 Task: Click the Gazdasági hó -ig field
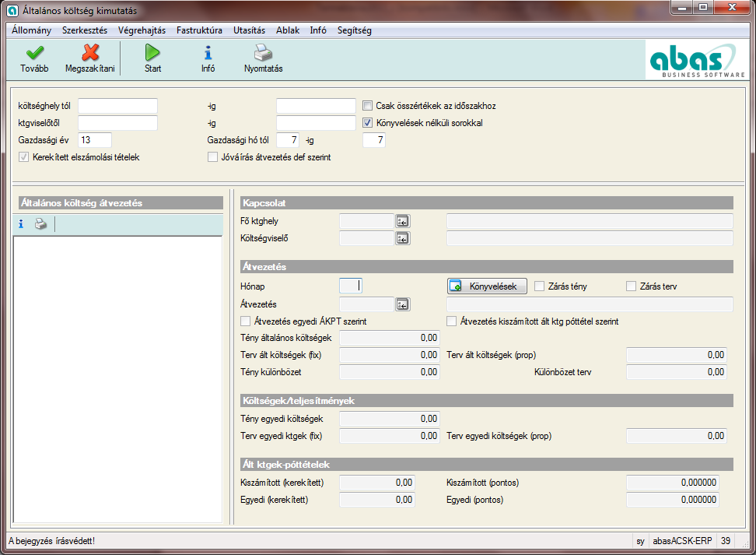click(x=373, y=140)
